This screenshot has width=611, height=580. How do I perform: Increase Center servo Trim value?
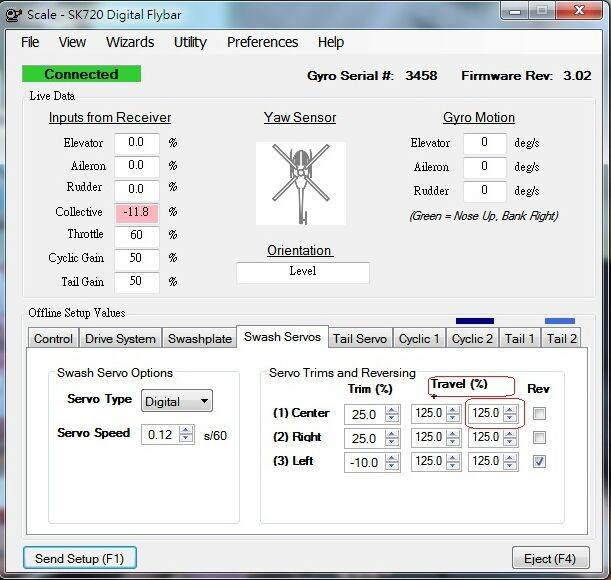392,408
